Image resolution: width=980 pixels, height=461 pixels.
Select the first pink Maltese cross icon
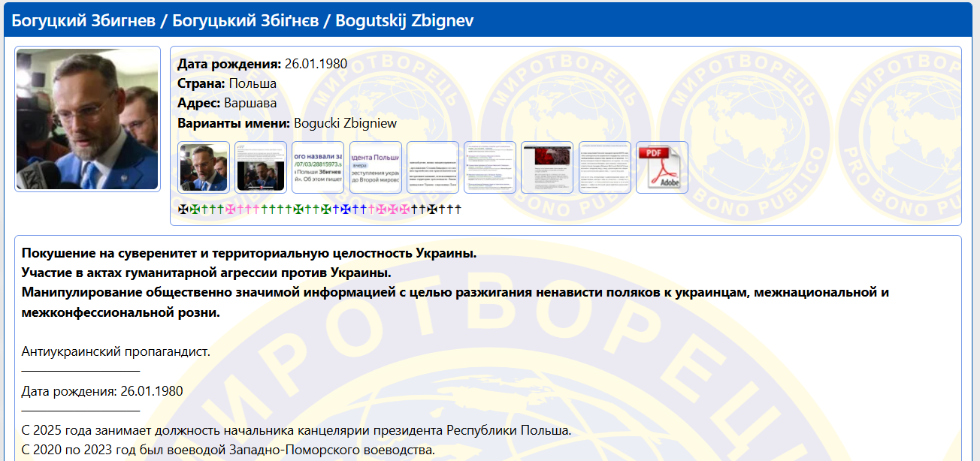[230, 209]
